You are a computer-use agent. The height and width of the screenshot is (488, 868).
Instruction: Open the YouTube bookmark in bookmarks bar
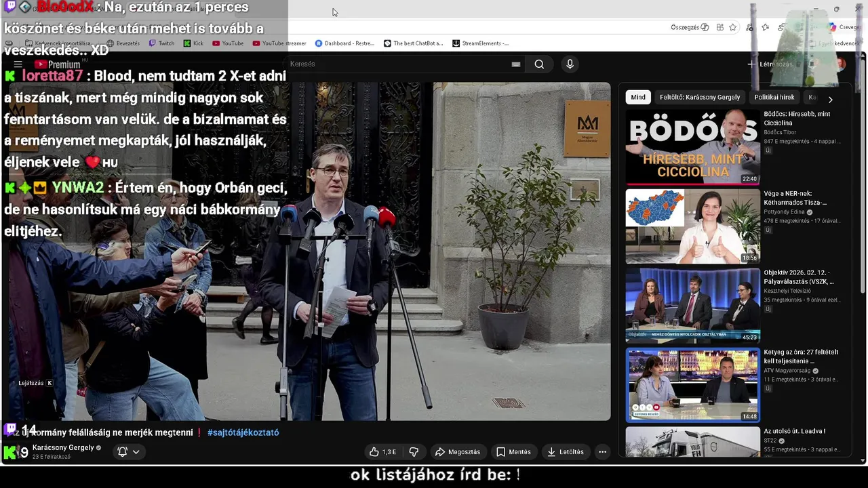(228, 43)
